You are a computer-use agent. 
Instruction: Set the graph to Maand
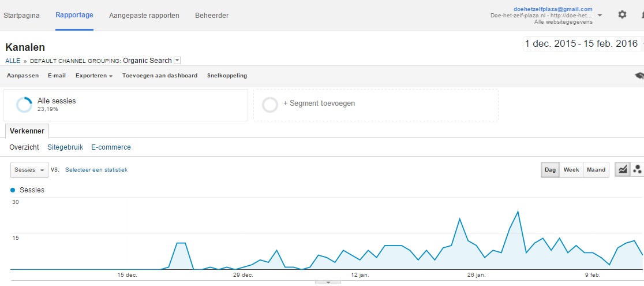pyautogui.click(x=596, y=169)
